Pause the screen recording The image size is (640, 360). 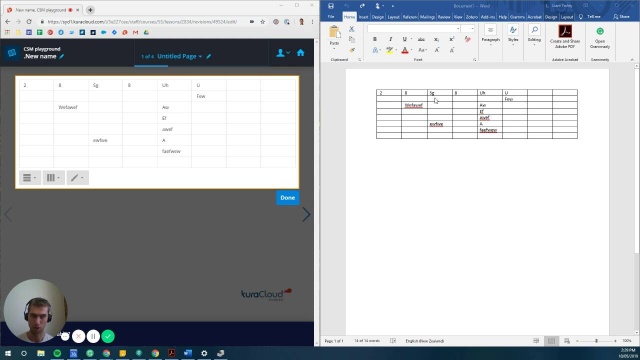point(93,336)
